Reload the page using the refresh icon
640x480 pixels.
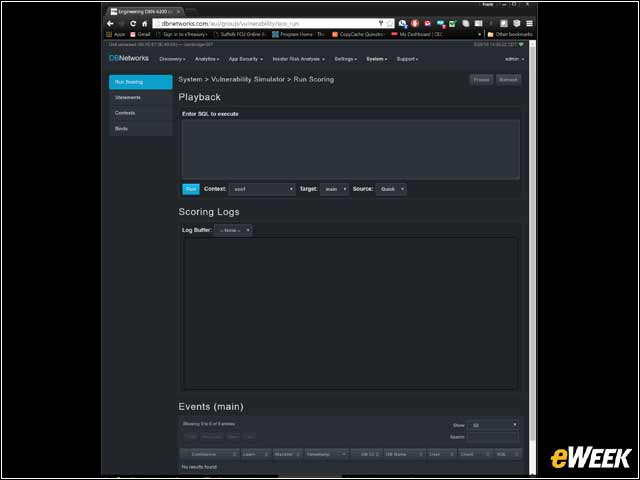[133, 24]
